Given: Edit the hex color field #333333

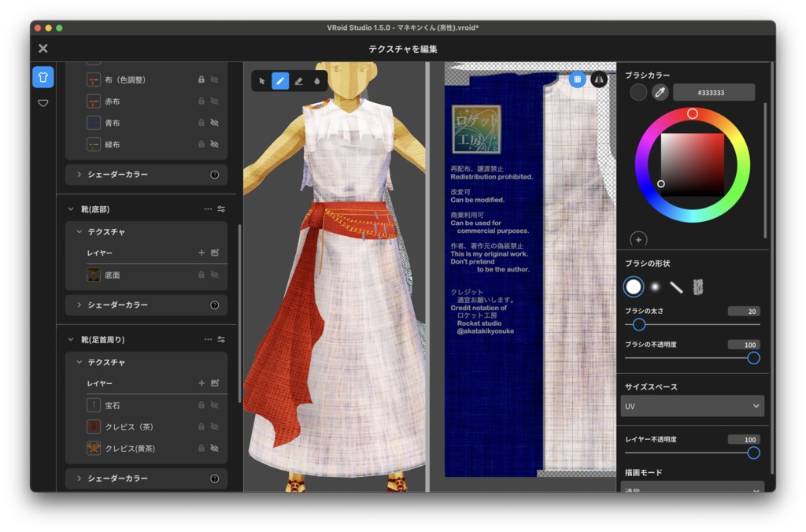Looking at the screenshot, I should [x=713, y=93].
